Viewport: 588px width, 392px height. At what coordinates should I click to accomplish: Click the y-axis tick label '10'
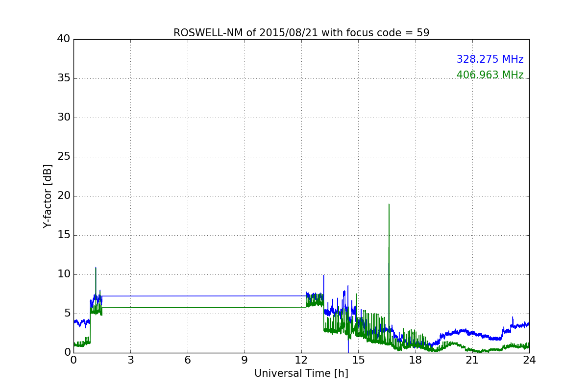pyautogui.click(x=64, y=274)
